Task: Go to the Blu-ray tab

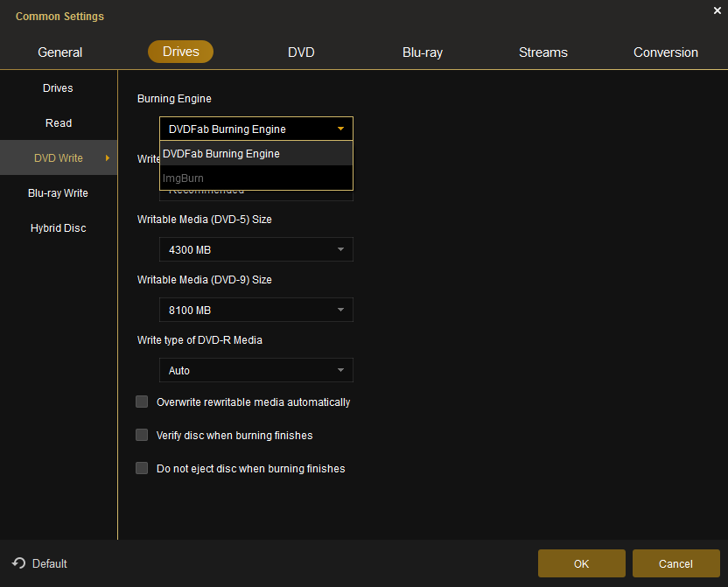Action: pyautogui.click(x=423, y=52)
